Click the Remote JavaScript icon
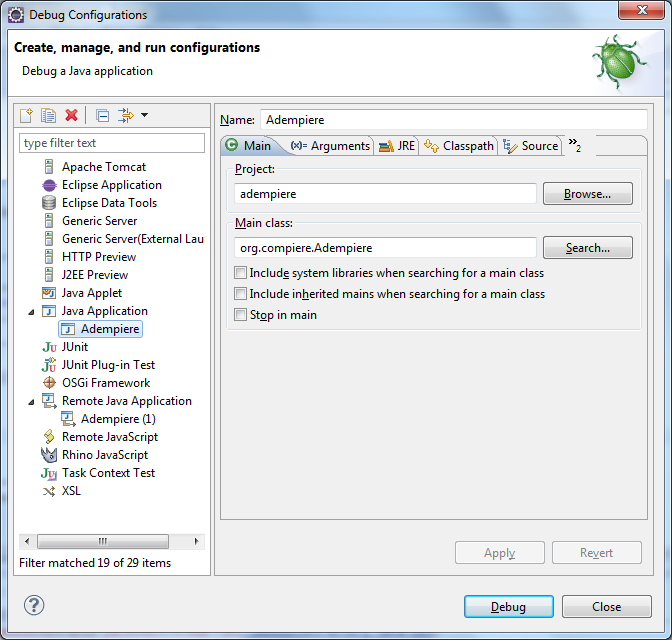 [x=49, y=437]
